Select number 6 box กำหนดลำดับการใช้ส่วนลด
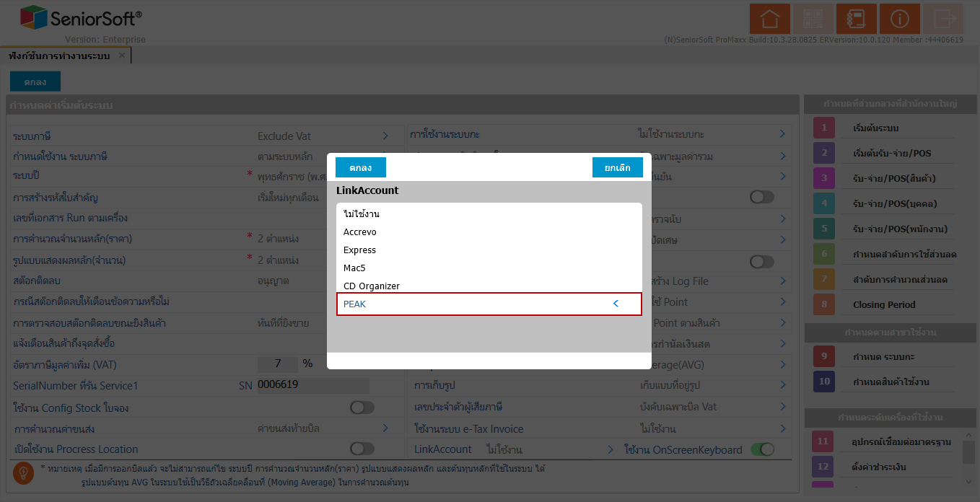The height and width of the screenshot is (502, 980). tap(823, 255)
